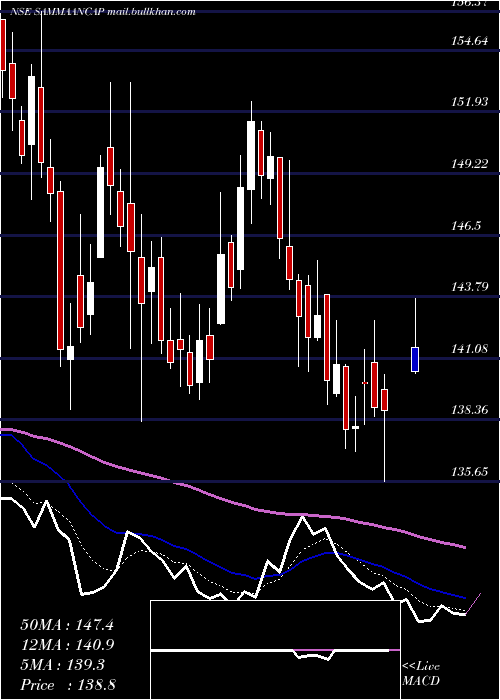Click the 50MA : 147.4 readout
500x700 pixels.
tap(67, 625)
